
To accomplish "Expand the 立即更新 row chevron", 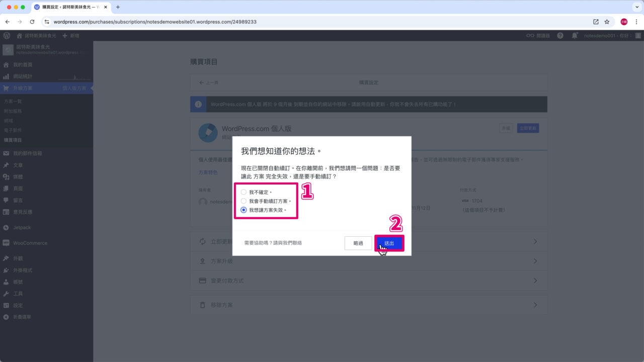I will [x=535, y=242].
